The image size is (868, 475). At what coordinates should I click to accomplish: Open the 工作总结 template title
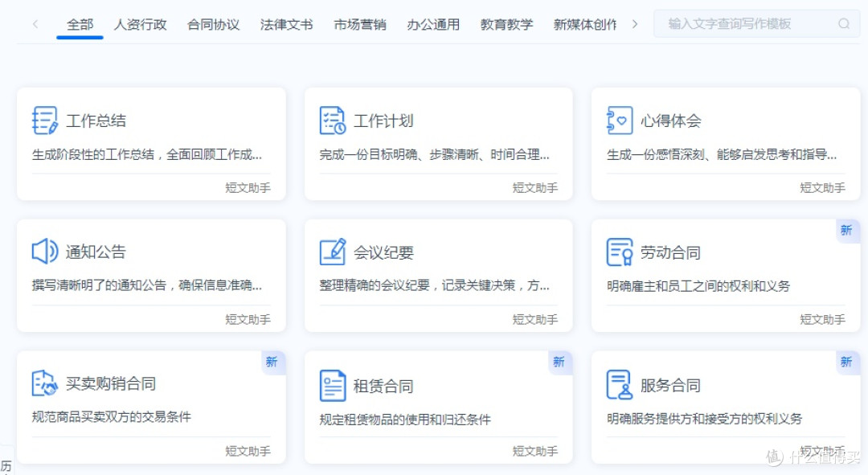pyautogui.click(x=96, y=121)
